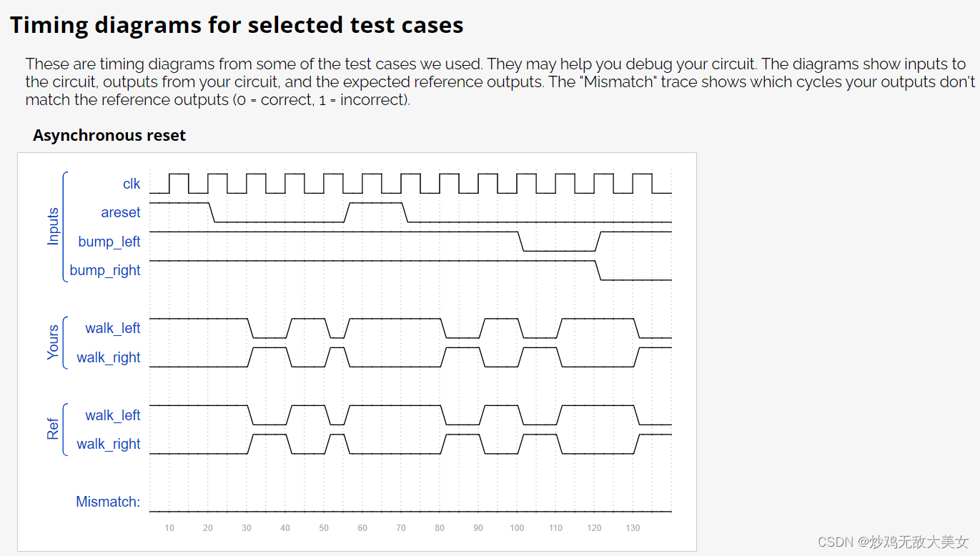
Task: Click the clk signal label
Action: coord(132,184)
